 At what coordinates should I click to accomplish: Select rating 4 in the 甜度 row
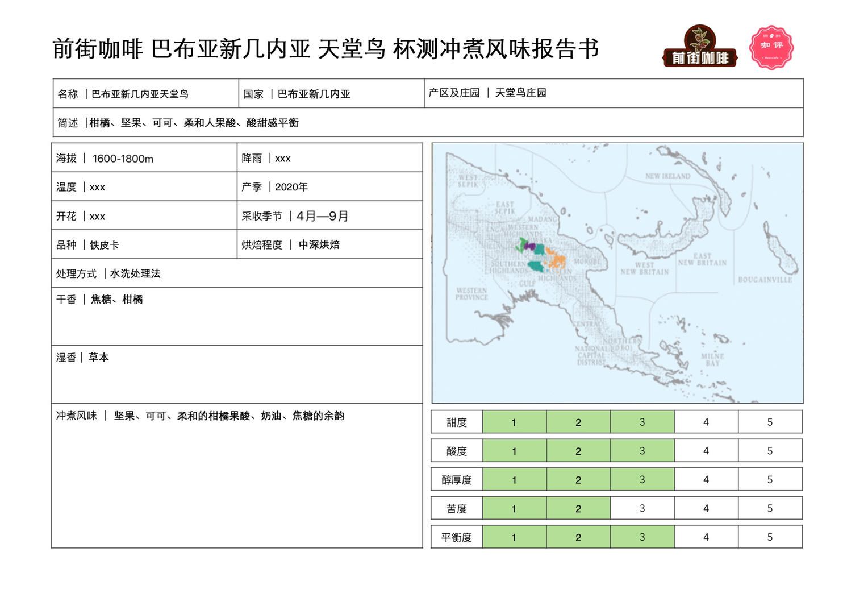pos(706,422)
